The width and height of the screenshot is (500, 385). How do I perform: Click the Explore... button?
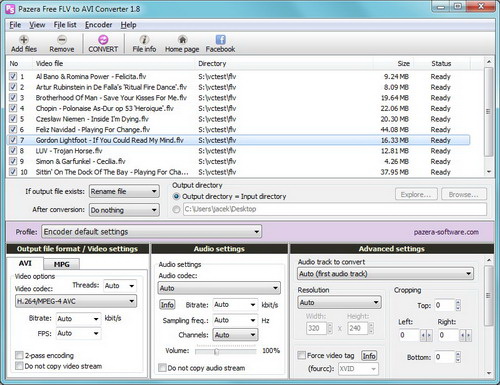coord(416,195)
